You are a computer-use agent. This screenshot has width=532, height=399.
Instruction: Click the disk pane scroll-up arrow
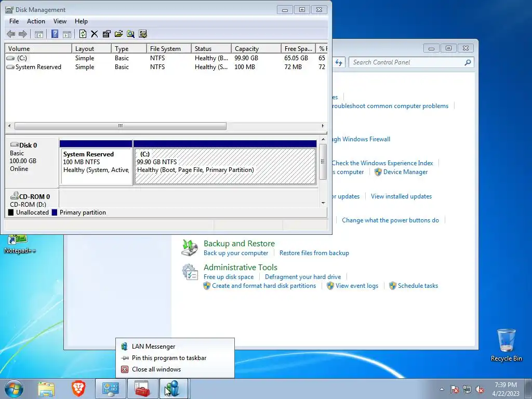click(x=323, y=139)
